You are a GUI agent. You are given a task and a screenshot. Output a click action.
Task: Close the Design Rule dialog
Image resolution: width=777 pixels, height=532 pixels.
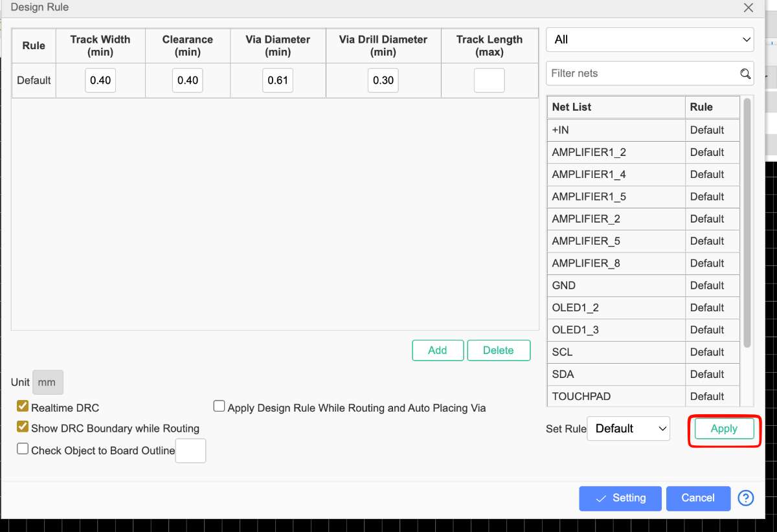[x=749, y=8]
